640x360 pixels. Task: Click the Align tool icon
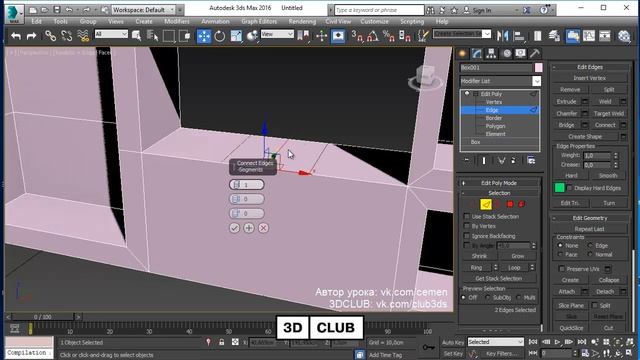[519, 36]
